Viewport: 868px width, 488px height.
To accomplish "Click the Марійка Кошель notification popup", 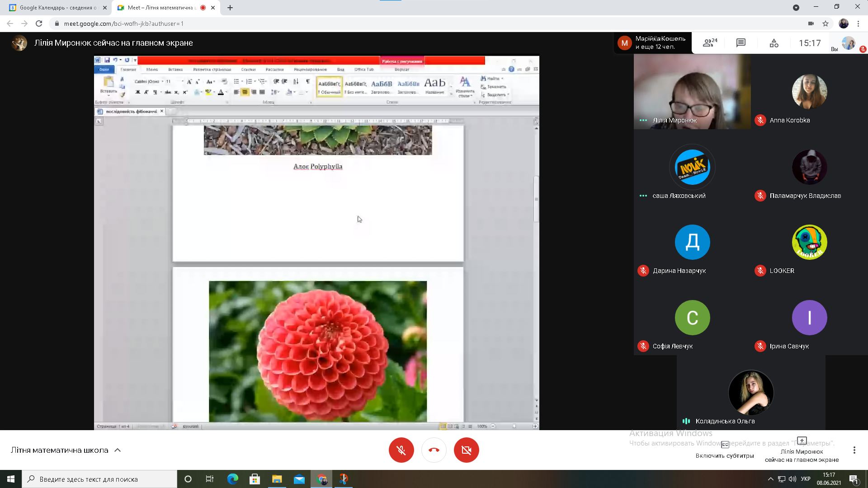I will tap(652, 43).
